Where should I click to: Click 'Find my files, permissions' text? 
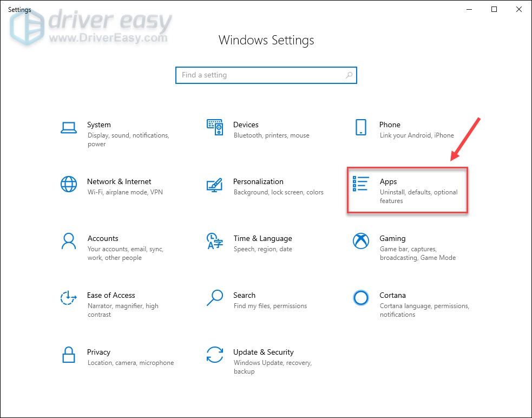point(270,306)
